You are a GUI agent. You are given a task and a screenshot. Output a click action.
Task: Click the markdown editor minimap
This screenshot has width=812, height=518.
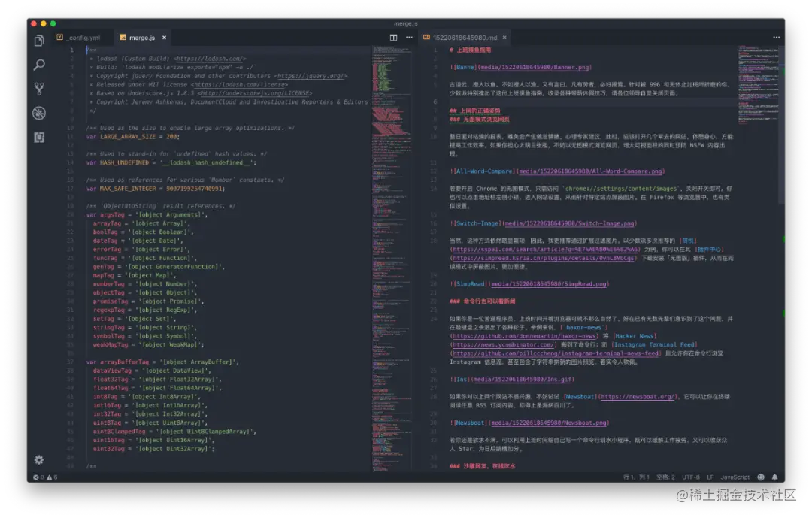point(758,86)
